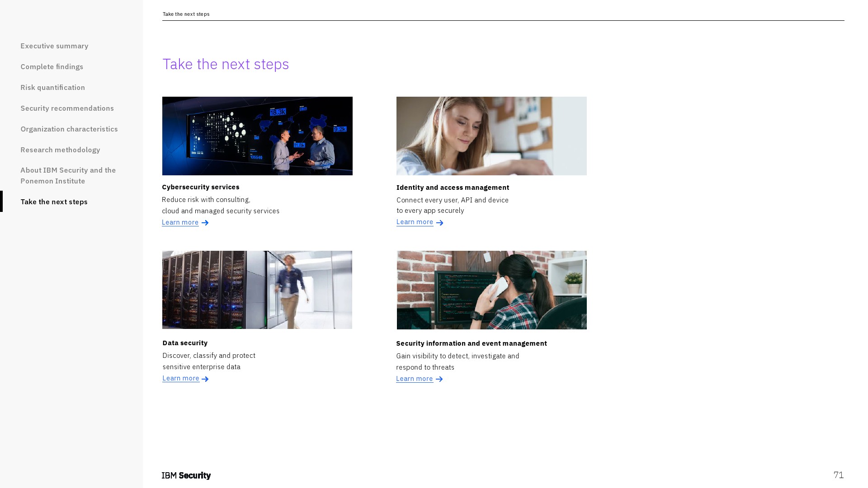The image size is (868, 488).
Task: Click the IBM Security logo in footer
Action: 186,475
